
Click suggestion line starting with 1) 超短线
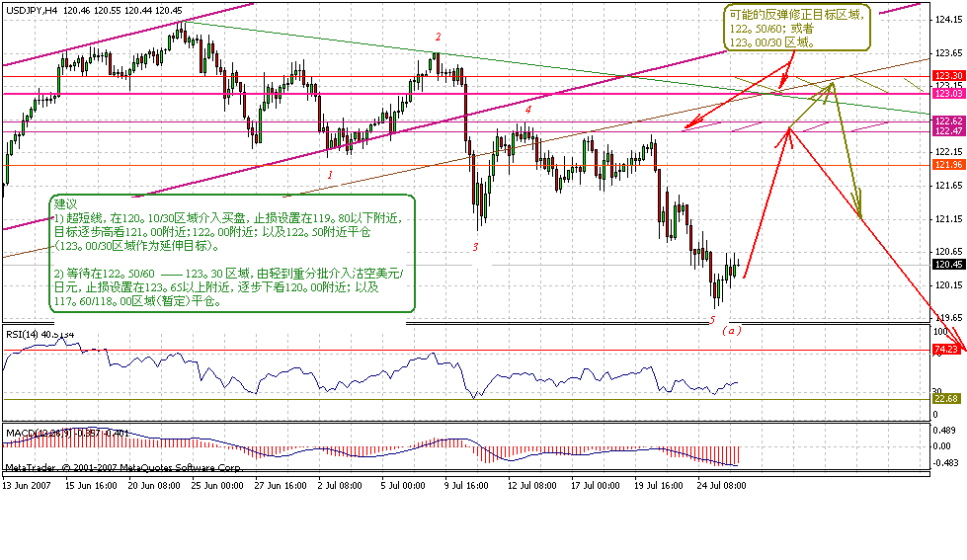tap(228, 218)
